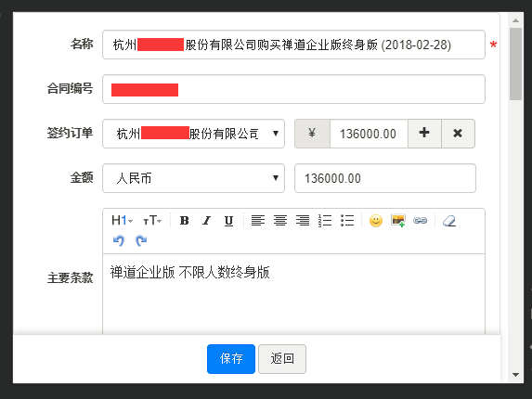
Task: Insert bulleted list in editor
Action: pos(347,221)
